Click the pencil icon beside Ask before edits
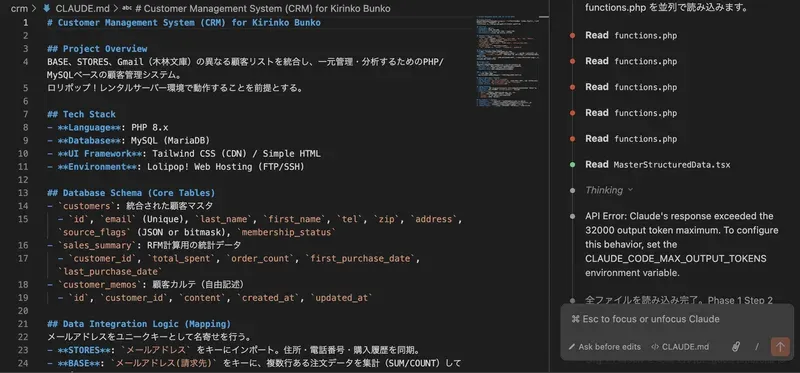The width and height of the screenshot is (800, 373). pyautogui.click(x=572, y=347)
